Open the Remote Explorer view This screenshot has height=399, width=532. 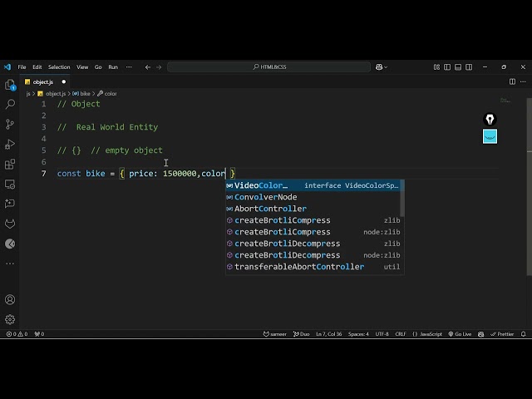click(x=10, y=185)
